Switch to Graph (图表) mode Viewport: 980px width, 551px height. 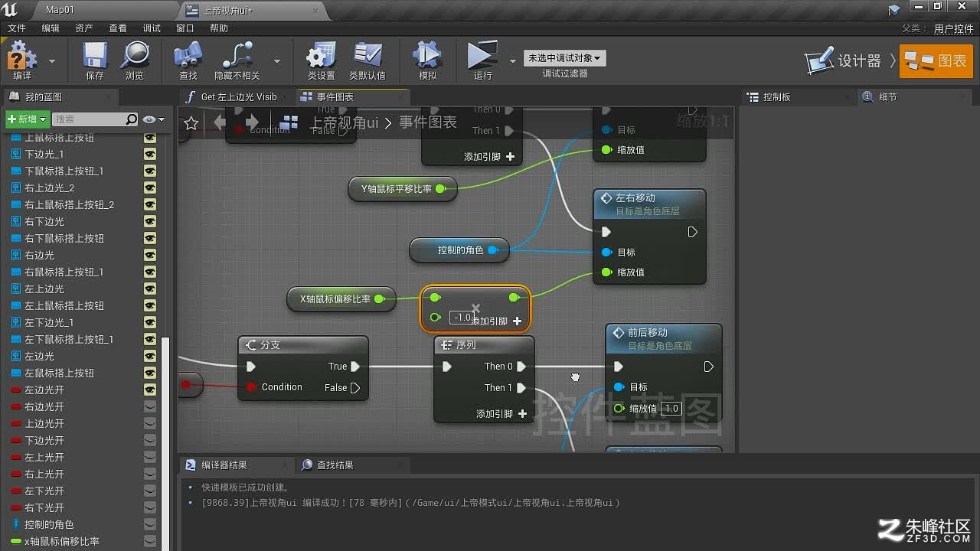pos(936,61)
